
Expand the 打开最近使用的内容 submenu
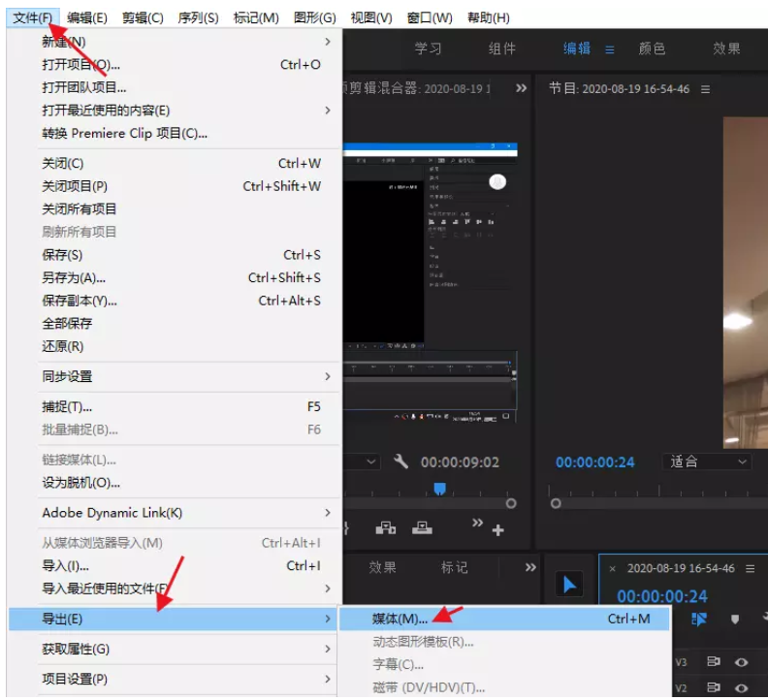pyautogui.click(x=175, y=111)
